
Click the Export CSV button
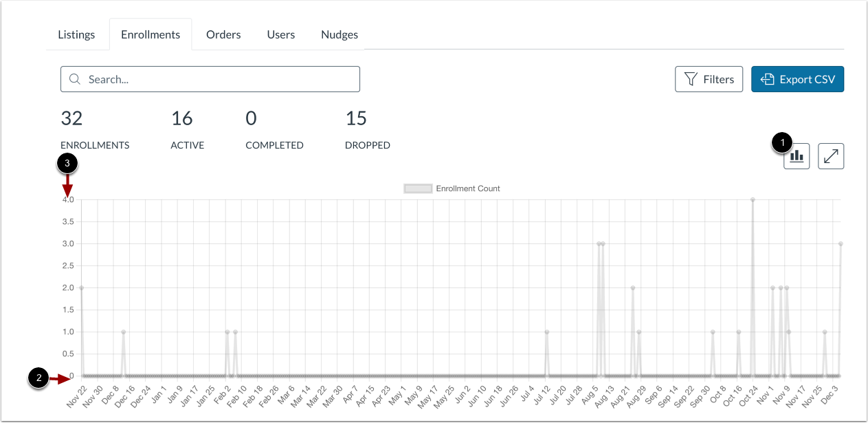pyautogui.click(x=797, y=79)
